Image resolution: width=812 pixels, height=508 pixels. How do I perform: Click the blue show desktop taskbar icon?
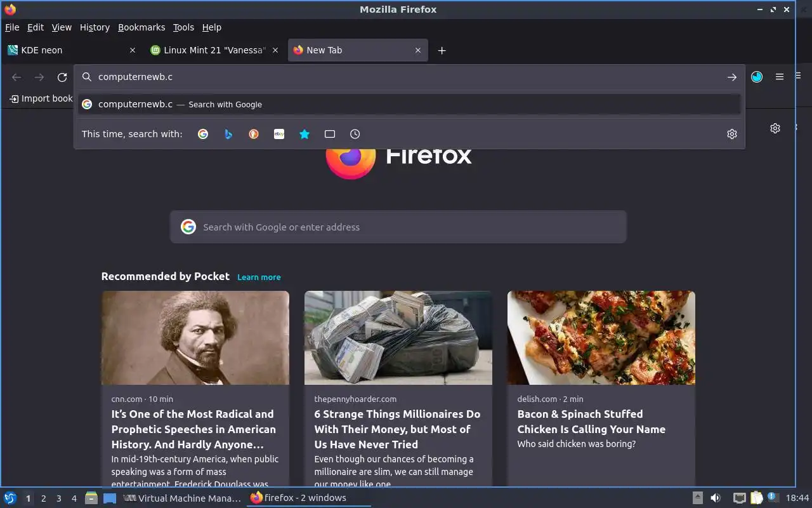point(110,498)
